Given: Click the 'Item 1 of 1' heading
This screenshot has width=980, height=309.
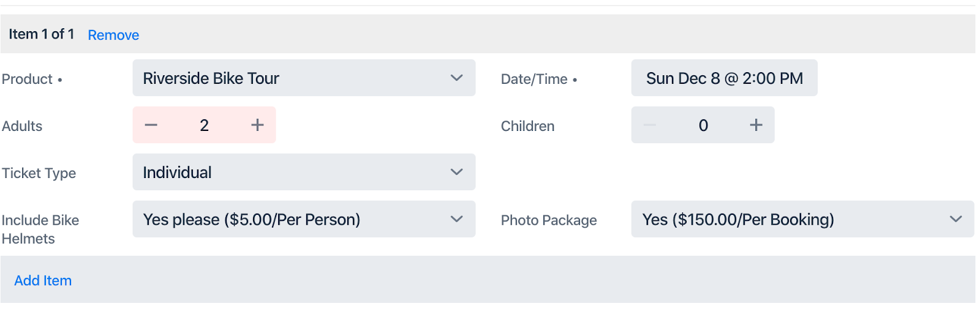Looking at the screenshot, I should 41,34.
